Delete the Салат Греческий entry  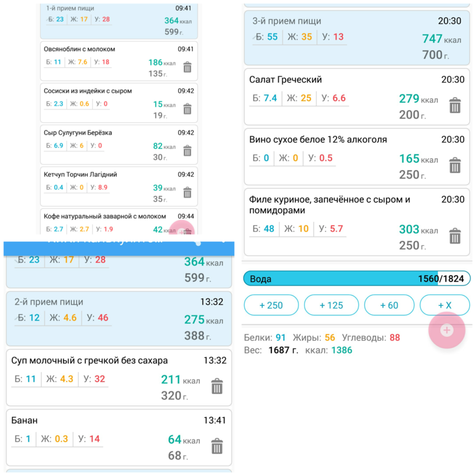coord(454,105)
